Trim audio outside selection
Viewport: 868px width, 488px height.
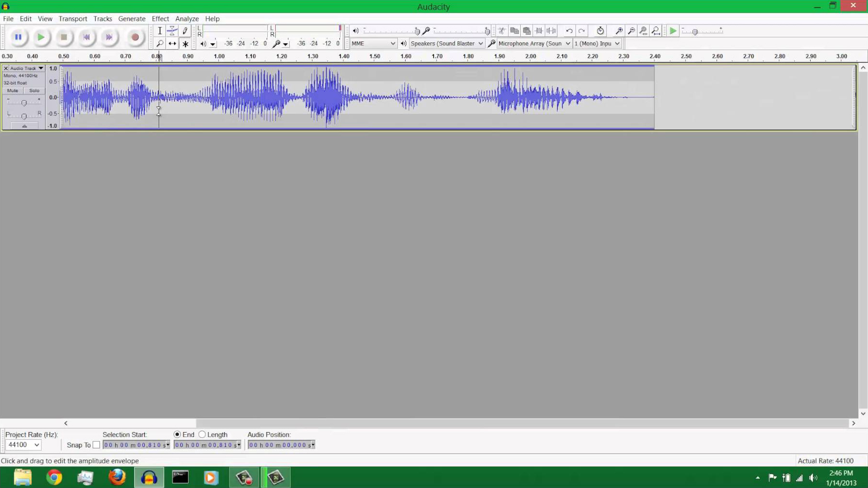click(x=538, y=30)
